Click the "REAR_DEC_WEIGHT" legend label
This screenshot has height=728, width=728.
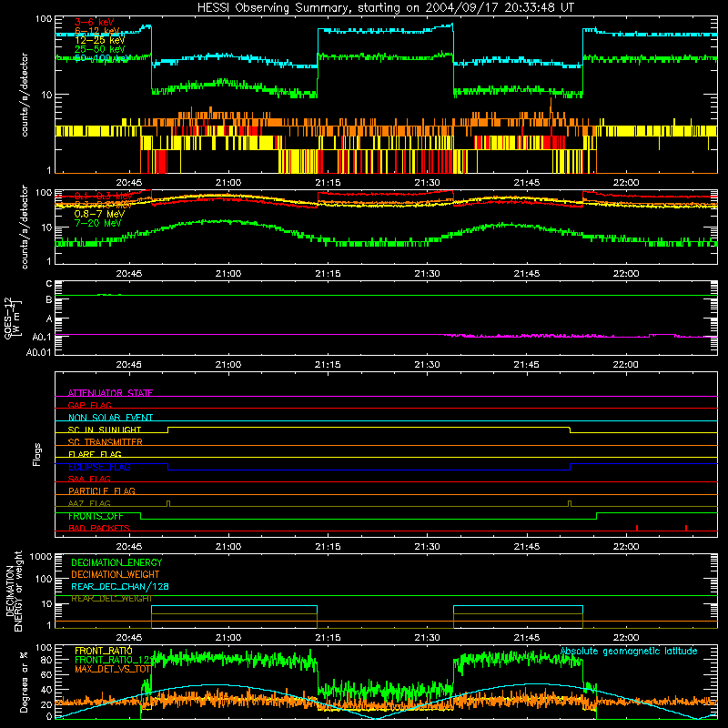111,599
